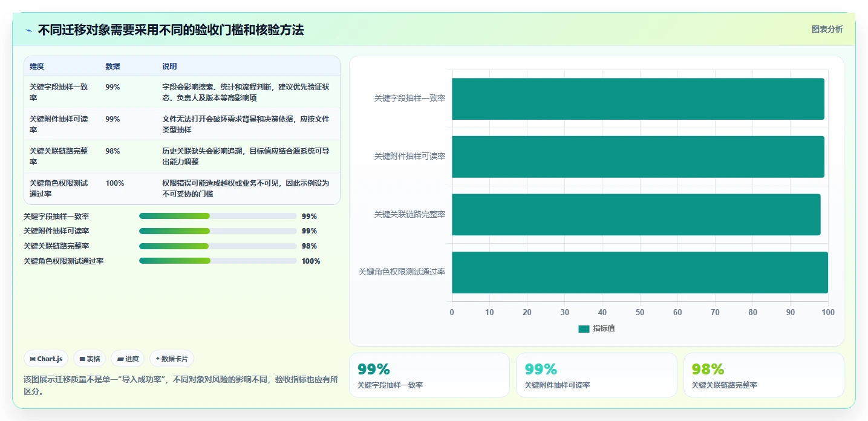Click the x-axis tick label 80

pyautogui.click(x=753, y=312)
